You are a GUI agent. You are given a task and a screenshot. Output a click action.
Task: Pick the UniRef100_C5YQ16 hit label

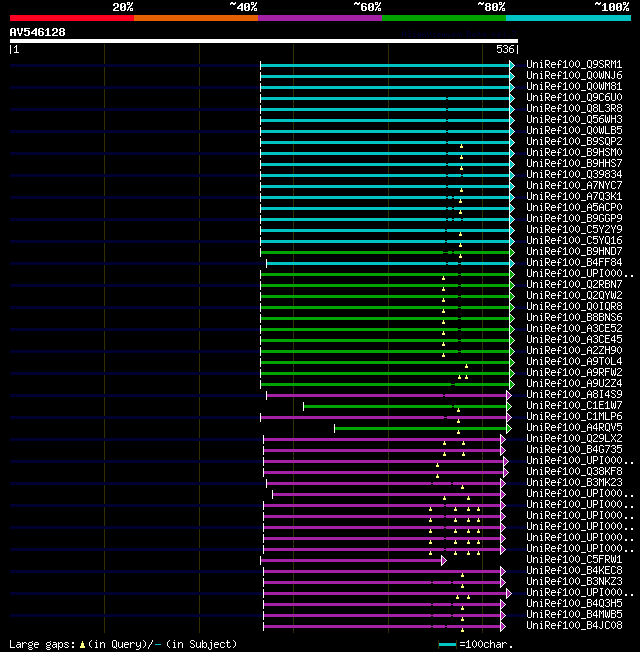click(x=574, y=240)
